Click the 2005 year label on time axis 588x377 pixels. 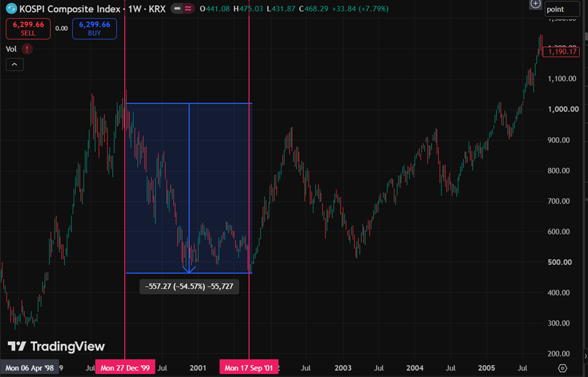point(487,368)
